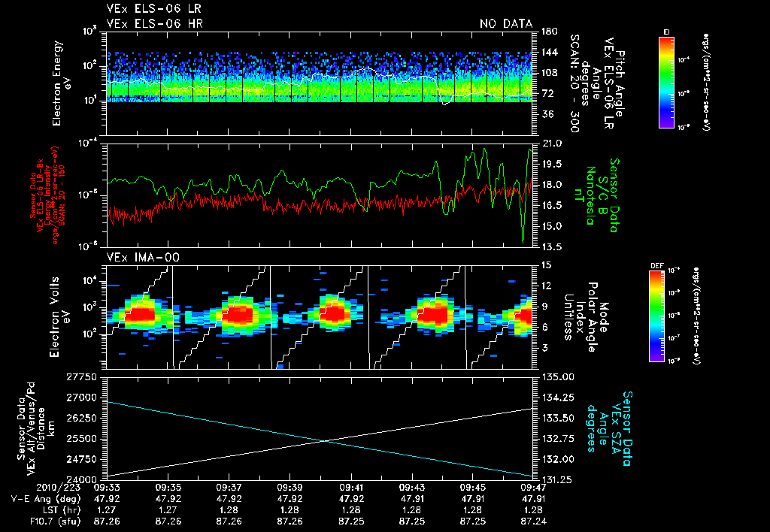Click the 25500 km tick value
Viewport: 770px width, 532px height.
[82, 439]
